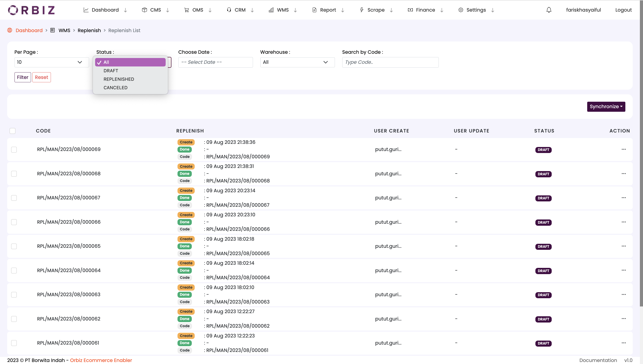The height and width of the screenshot is (364, 643).
Task: Click the Dashboard chart icon in navbar
Action: (x=86, y=10)
